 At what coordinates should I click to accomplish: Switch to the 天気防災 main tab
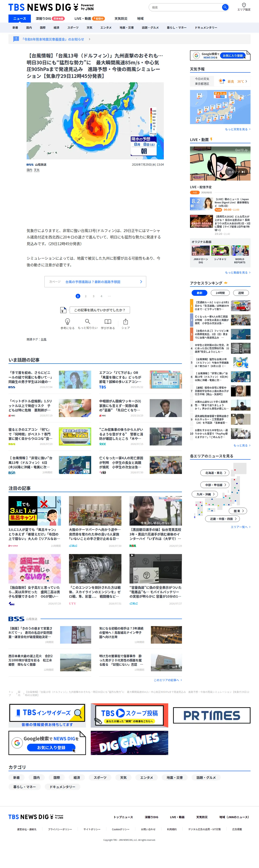click(121, 19)
